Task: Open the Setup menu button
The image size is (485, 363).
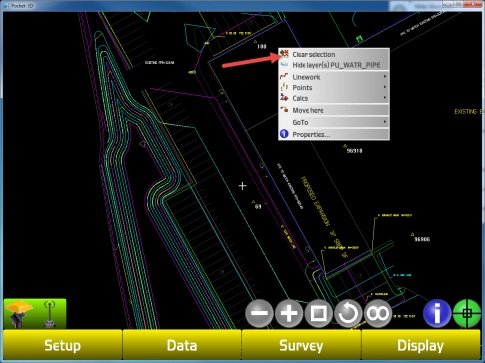Action: coord(62,345)
